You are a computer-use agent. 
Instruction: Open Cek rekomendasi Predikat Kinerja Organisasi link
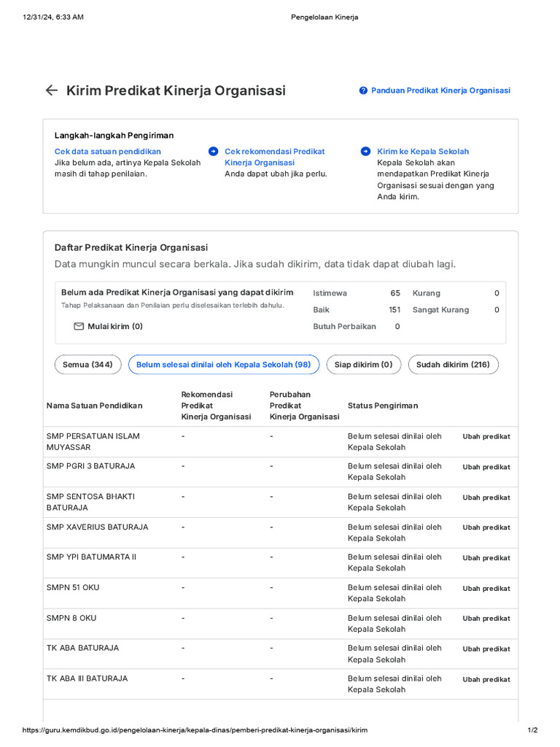(274, 157)
